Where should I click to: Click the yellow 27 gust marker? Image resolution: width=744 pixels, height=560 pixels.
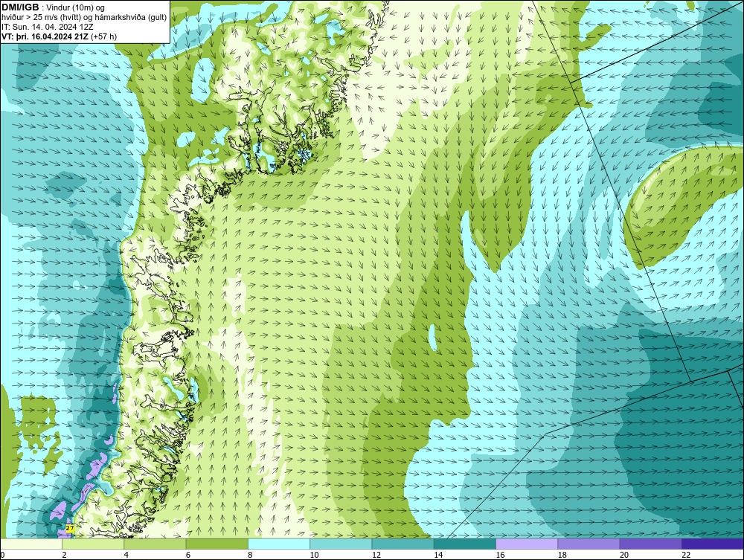(70, 528)
